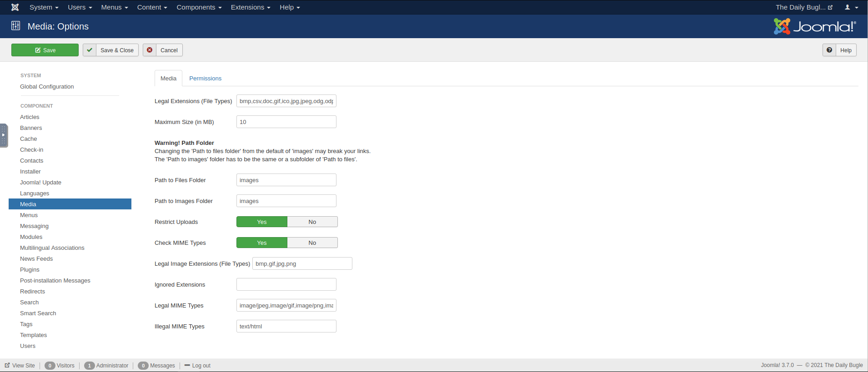Click the Messages count badge
Viewport: 868px width, 372px height.
click(x=143, y=366)
